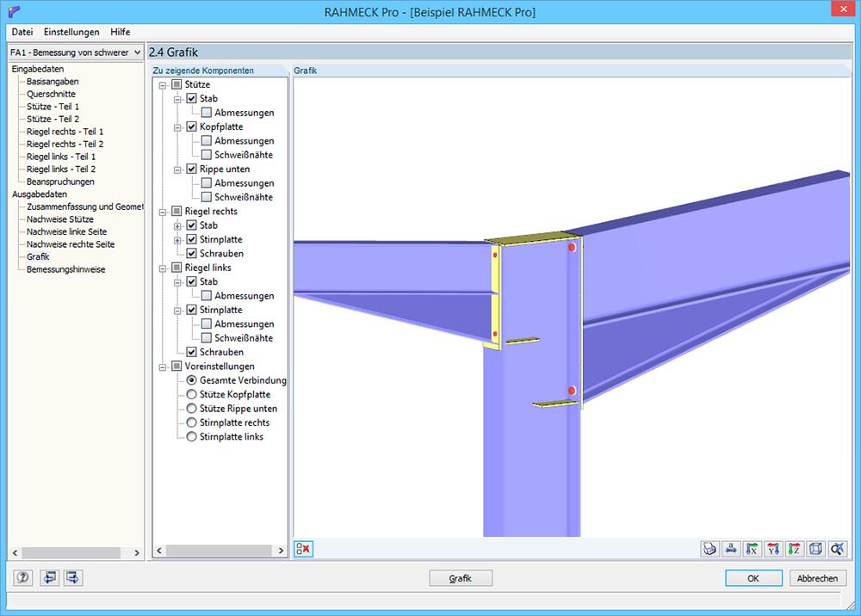Open the Hilfe menu

tap(121, 32)
